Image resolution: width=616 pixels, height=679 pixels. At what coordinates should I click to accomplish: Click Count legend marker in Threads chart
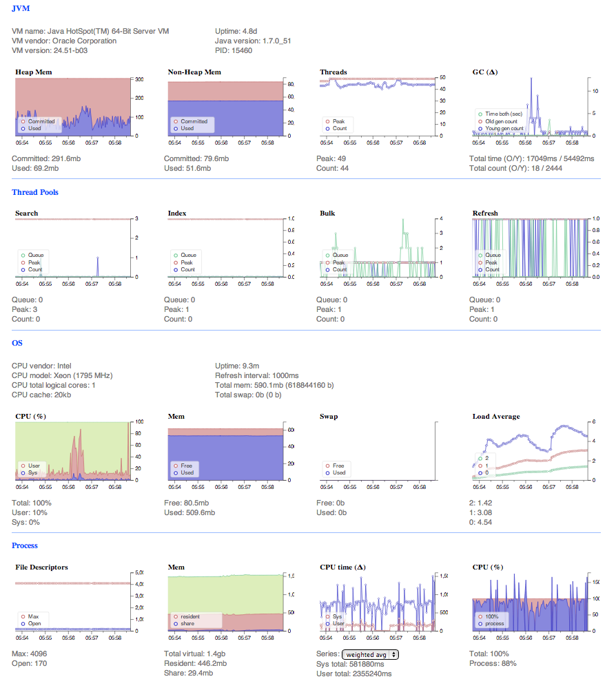328,129
